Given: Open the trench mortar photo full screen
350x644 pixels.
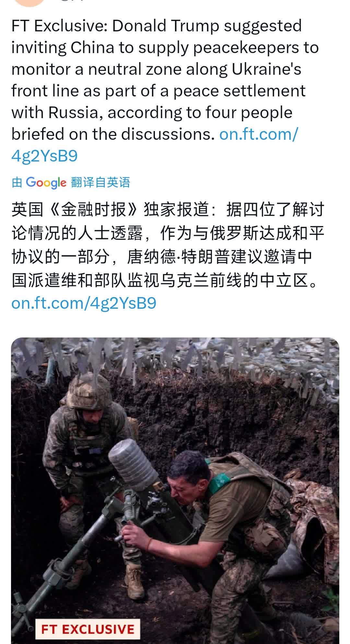Looking at the screenshot, I should pos(175,491).
